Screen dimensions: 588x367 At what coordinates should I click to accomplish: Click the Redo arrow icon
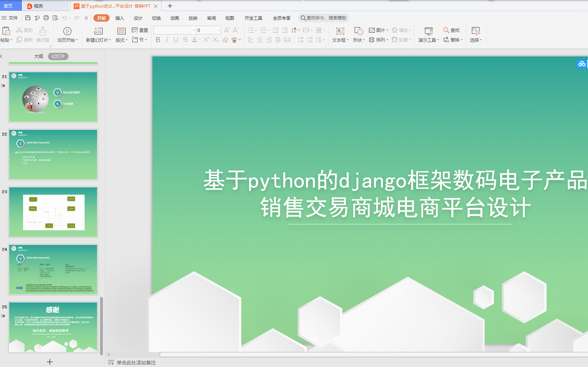[77, 18]
